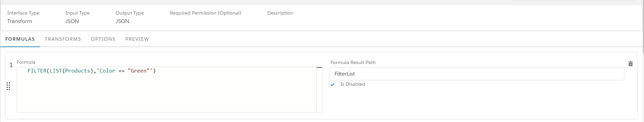Viewport: 644px width, 122px height.
Task: Delete formula row with trash icon
Action: [x=630, y=64]
